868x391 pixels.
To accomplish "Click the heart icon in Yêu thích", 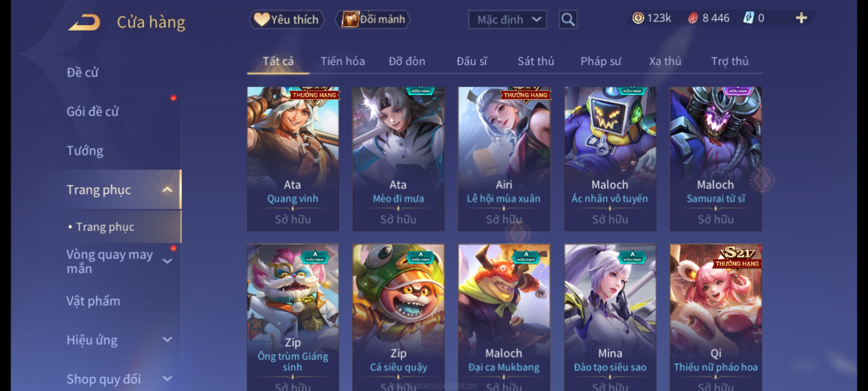I will (x=261, y=19).
